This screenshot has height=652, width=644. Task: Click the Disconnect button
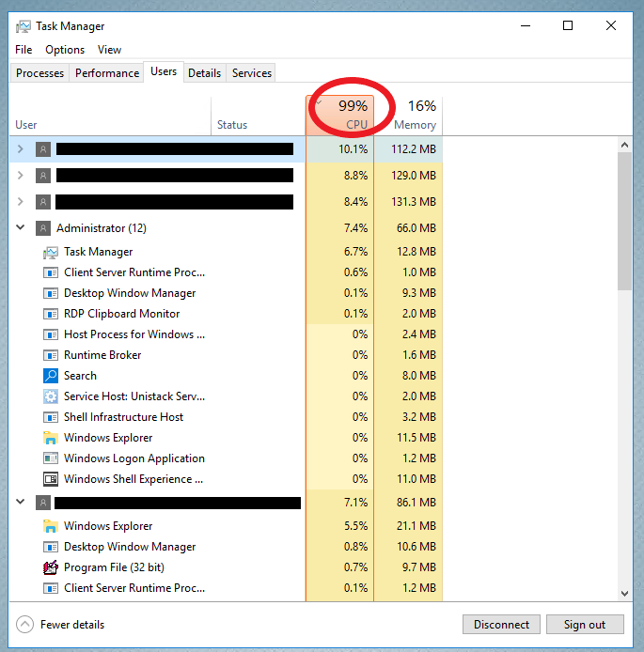coord(501,625)
